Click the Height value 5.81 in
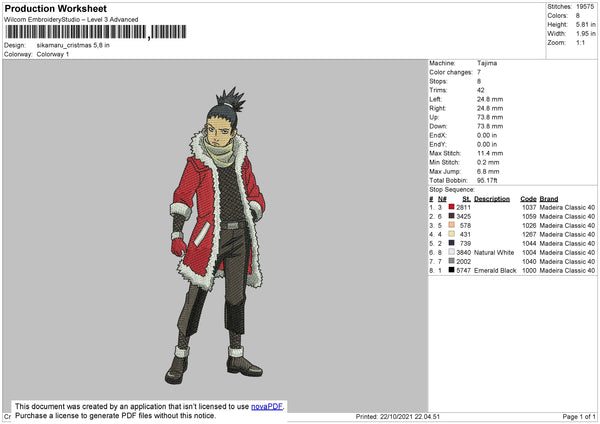Screen dimensions: 600x424 (x=585, y=24)
